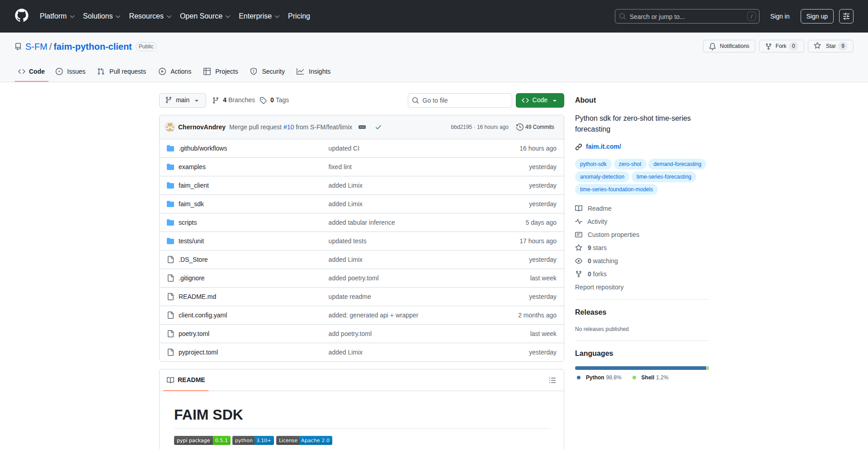Click the GitHub home logo
Viewport: 868px width, 449px height.
(21, 16)
